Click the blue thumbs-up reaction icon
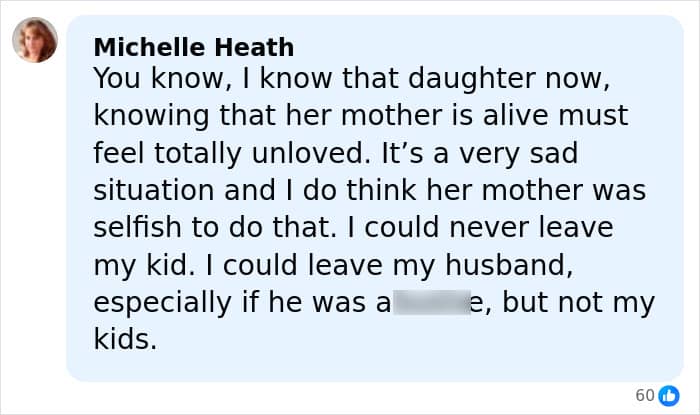 point(669,394)
